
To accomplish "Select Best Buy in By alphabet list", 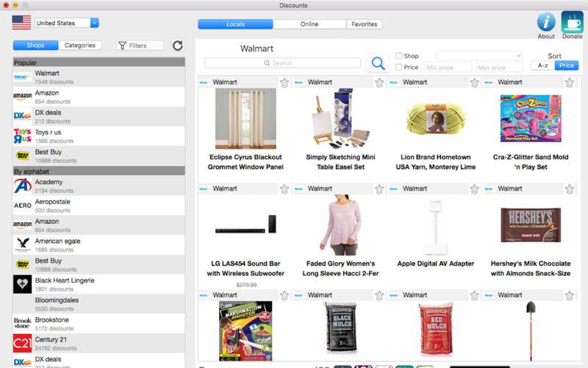I will (98, 265).
